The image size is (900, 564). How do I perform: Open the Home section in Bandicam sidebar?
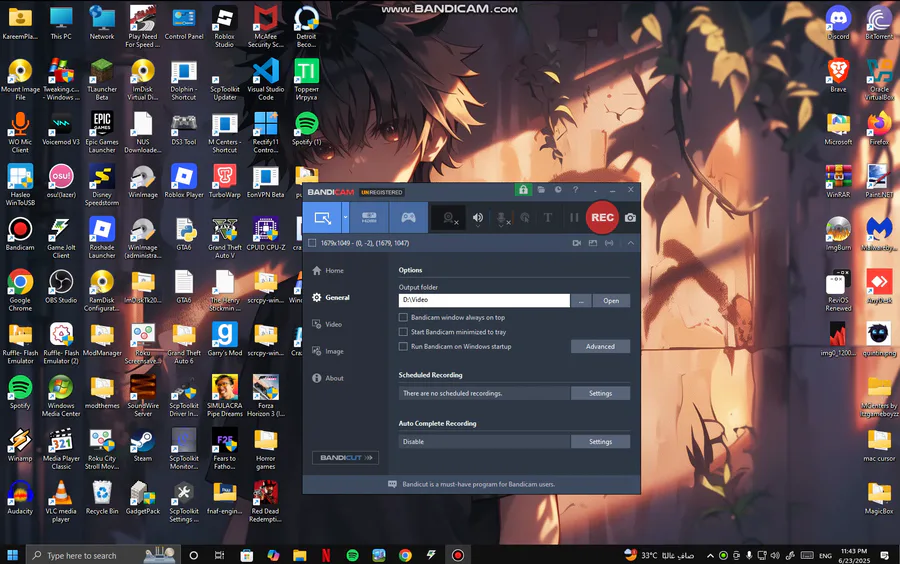(x=328, y=271)
